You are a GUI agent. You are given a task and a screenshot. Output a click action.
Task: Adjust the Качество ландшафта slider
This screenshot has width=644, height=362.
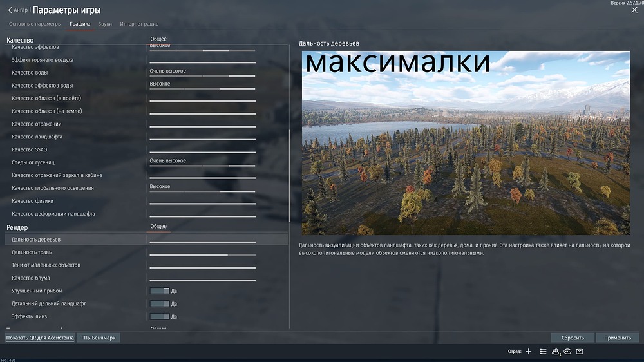202,139
